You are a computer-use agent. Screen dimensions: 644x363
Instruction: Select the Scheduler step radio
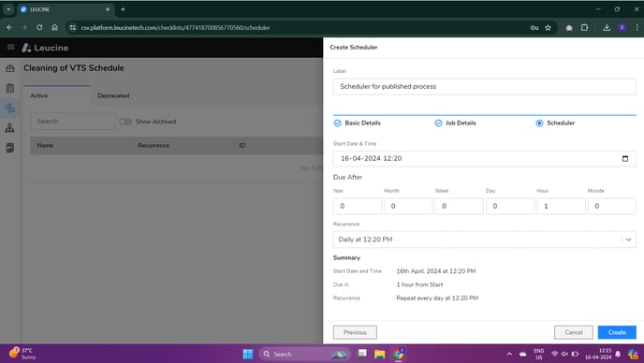pos(539,123)
